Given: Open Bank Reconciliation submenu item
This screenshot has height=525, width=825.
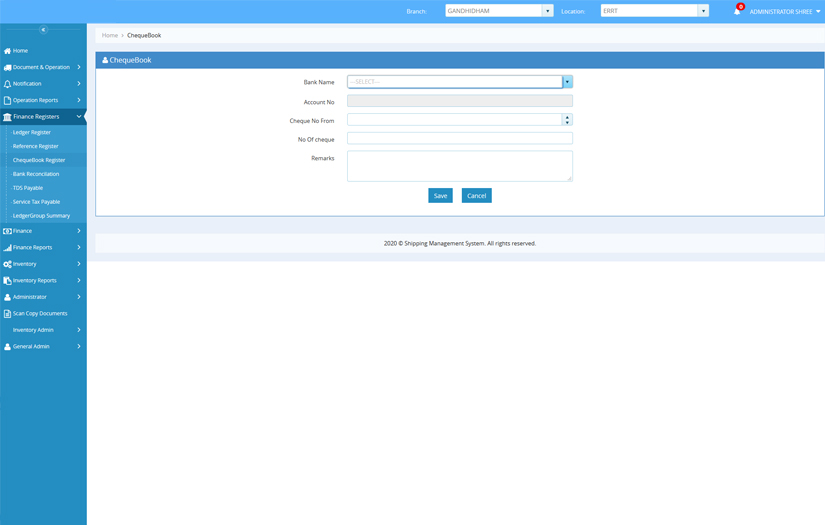Looking at the screenshot, I should [x=36, y=174].
